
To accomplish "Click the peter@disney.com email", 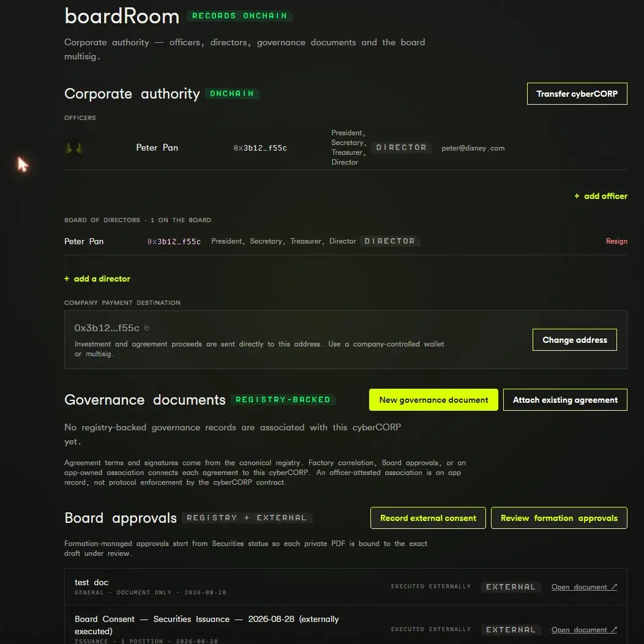I will (473, 148).
